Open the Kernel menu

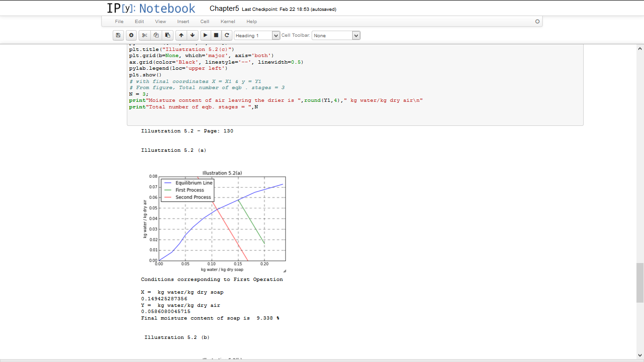228,22
